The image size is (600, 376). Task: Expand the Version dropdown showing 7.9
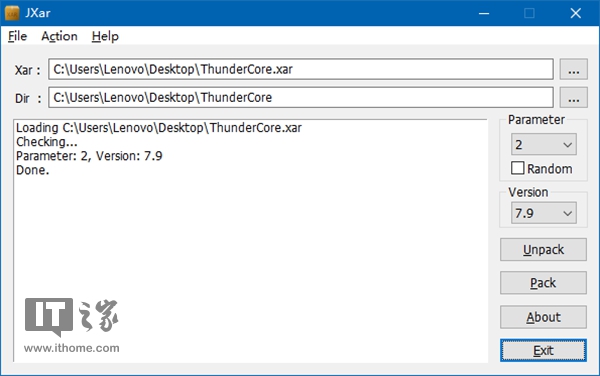(x=544, y=213)
